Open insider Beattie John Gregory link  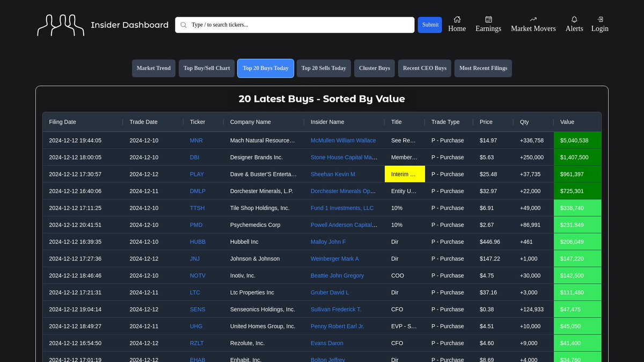(x=337, y=276)
